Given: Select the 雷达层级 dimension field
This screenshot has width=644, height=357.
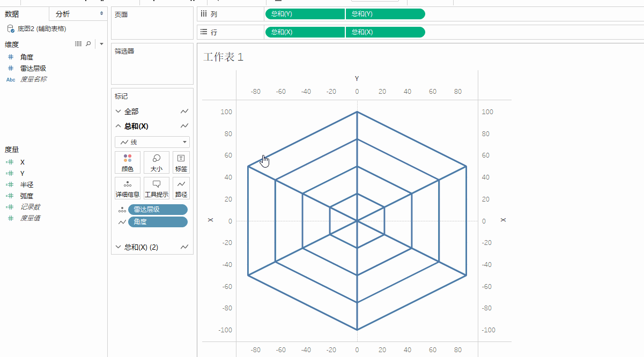Looking at the screenshot, I should 33,68.
